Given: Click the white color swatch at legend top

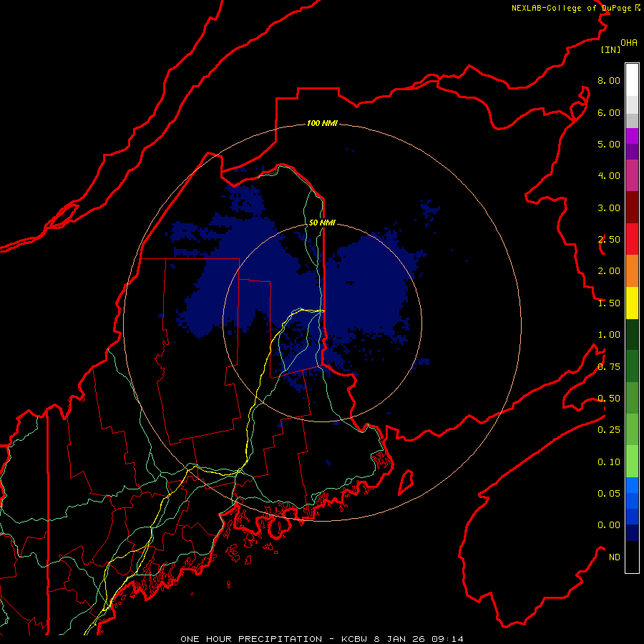Looking at the screenshot, I should tap(632, 79).
